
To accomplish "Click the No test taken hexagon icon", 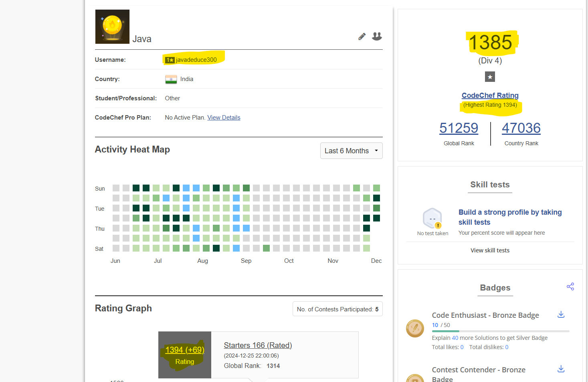I will (432, 219).
